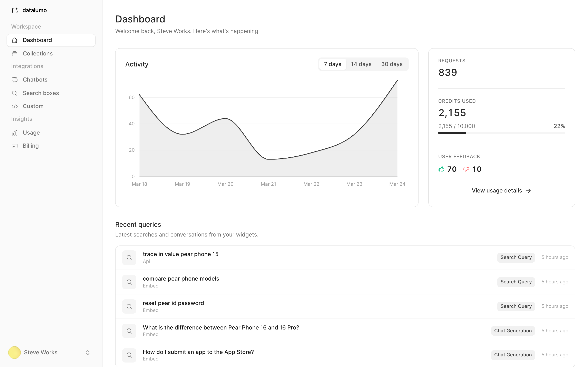Go to the Dashboard page
This screenshot has height=367, width=588.
(x=37, y=40)
